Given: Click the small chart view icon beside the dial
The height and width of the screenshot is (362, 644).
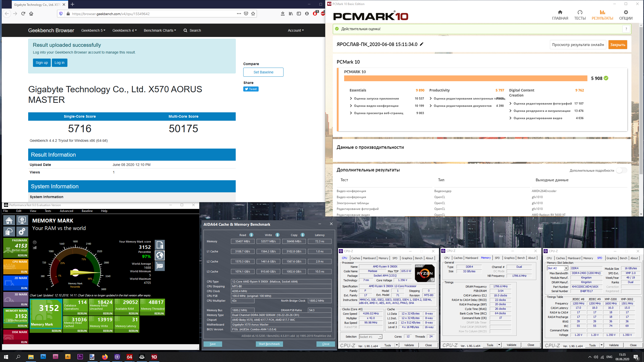Looking at the screenshot, I should 35,248.
